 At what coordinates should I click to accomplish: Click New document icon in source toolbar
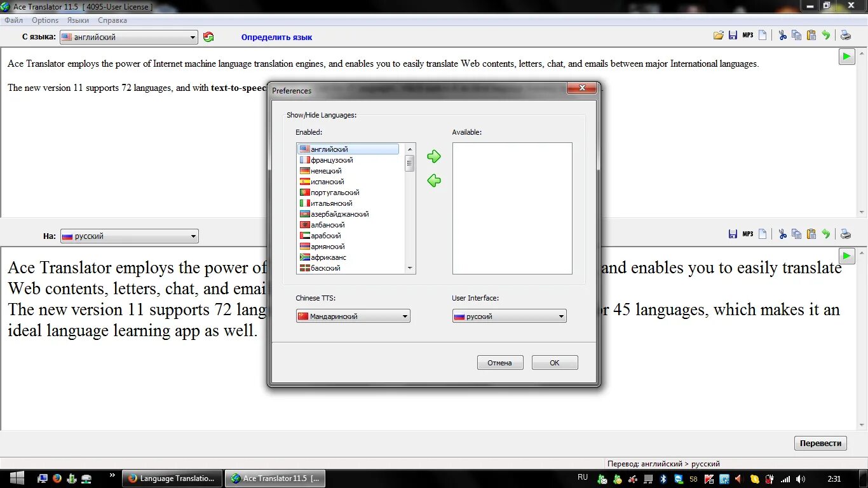pyautogui.click(x=763, y=36)
